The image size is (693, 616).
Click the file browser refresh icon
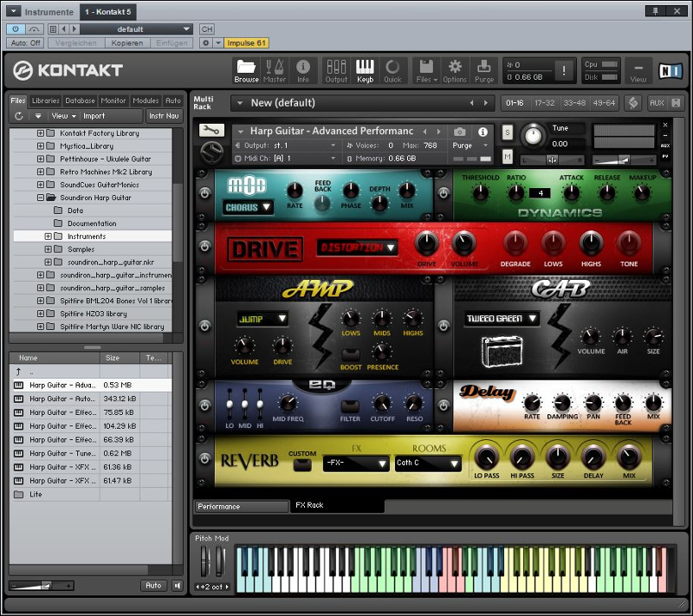pos(18,116)
